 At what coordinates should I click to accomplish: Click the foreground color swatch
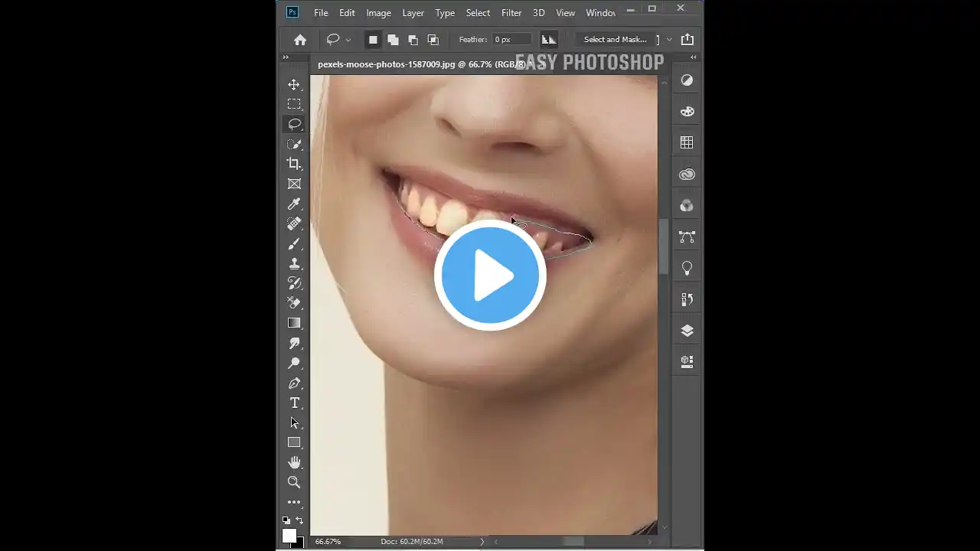289,536
